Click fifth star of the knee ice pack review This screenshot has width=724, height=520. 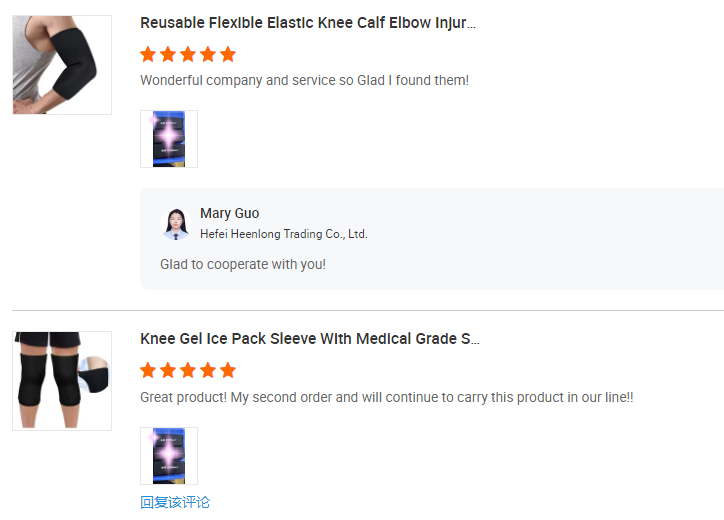pos(228,371)
